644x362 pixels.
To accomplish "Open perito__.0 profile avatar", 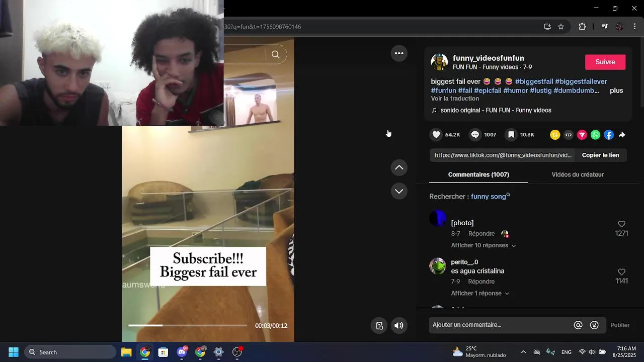I will [x=438, y=266].
